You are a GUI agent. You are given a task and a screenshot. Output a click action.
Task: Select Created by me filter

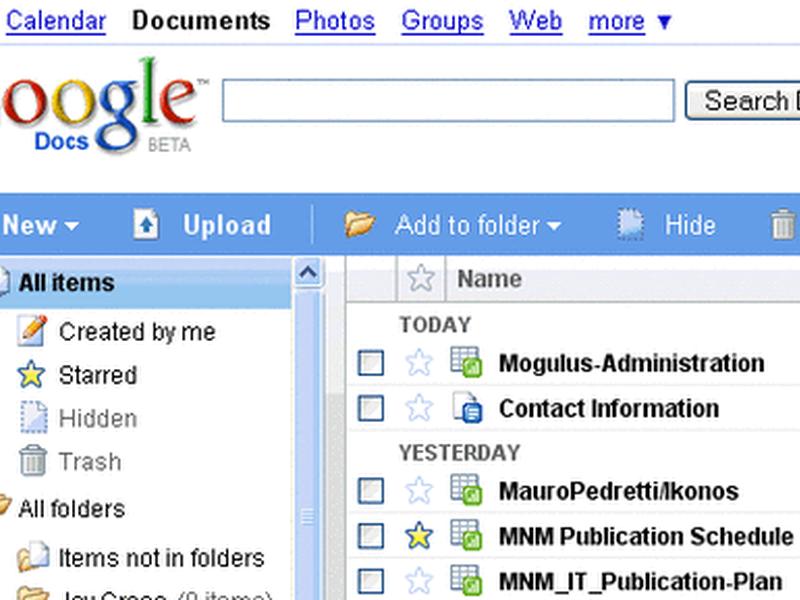tap(137, 332)
